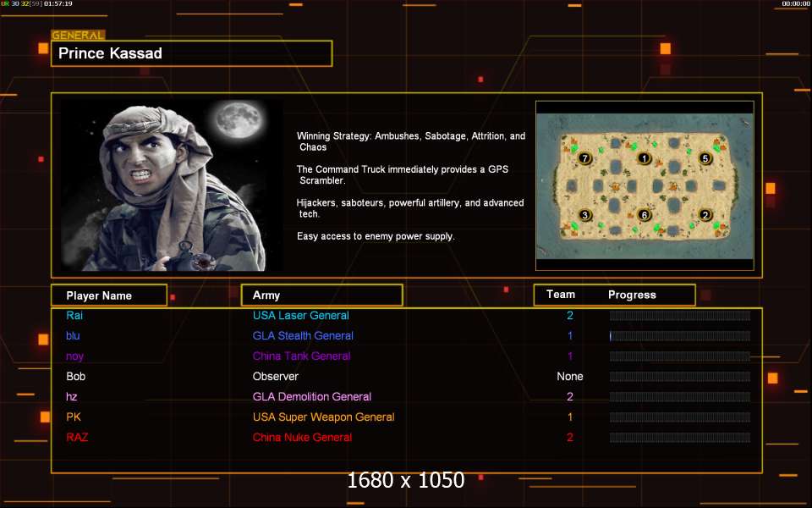812x508 pixels.
Task: Select player name hz
Action: pyautogui.click(x=71, y=396)
